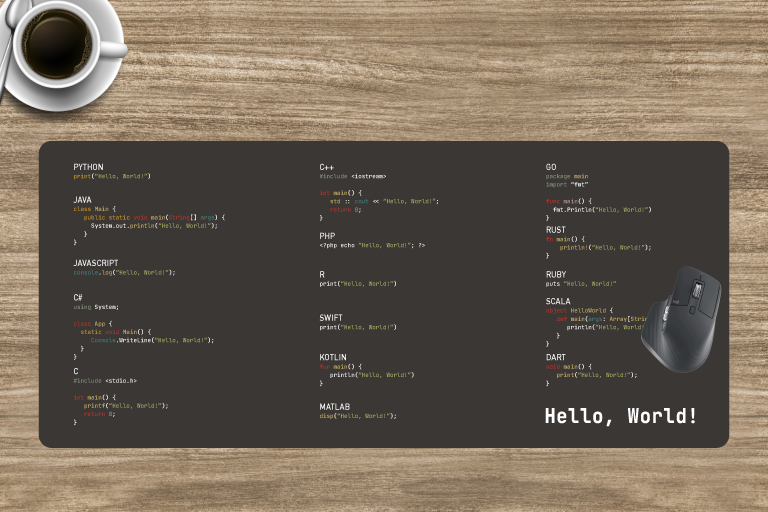Click the "package main" line
Image resolution: width=768 pixels, height=512 pixels.
click(x=567, y=176)
